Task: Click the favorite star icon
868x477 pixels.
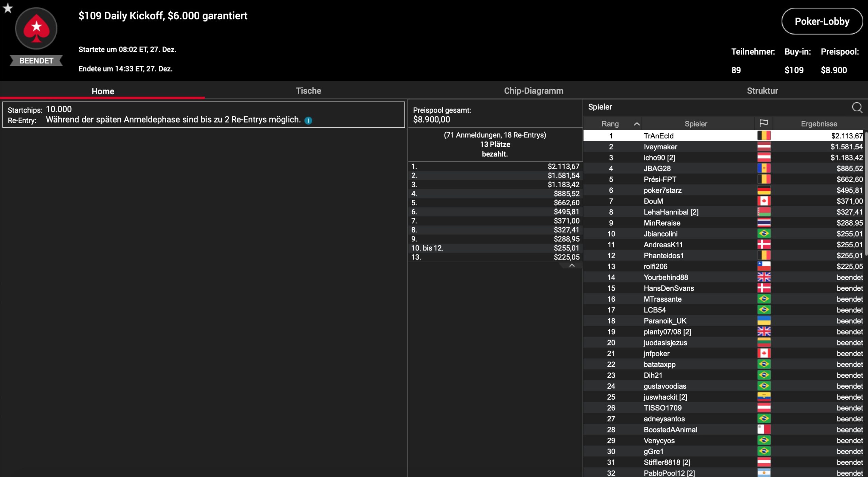Action: (7, 8)
